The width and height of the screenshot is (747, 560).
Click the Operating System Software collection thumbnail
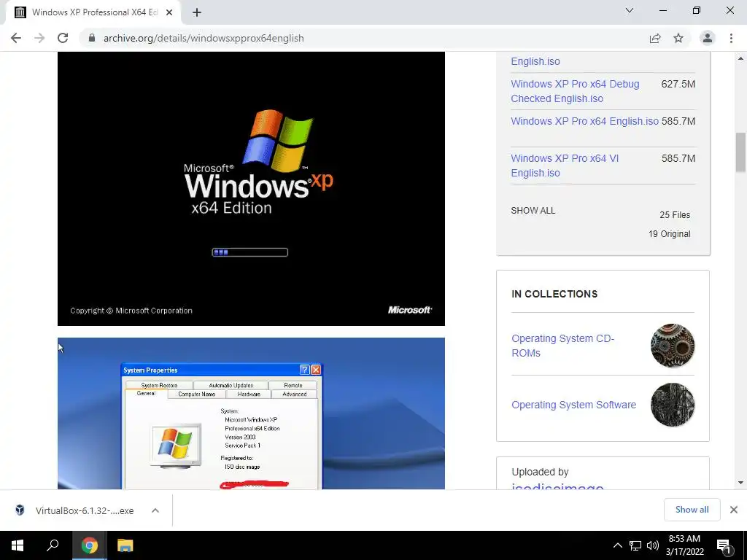(x=672, y=405)
